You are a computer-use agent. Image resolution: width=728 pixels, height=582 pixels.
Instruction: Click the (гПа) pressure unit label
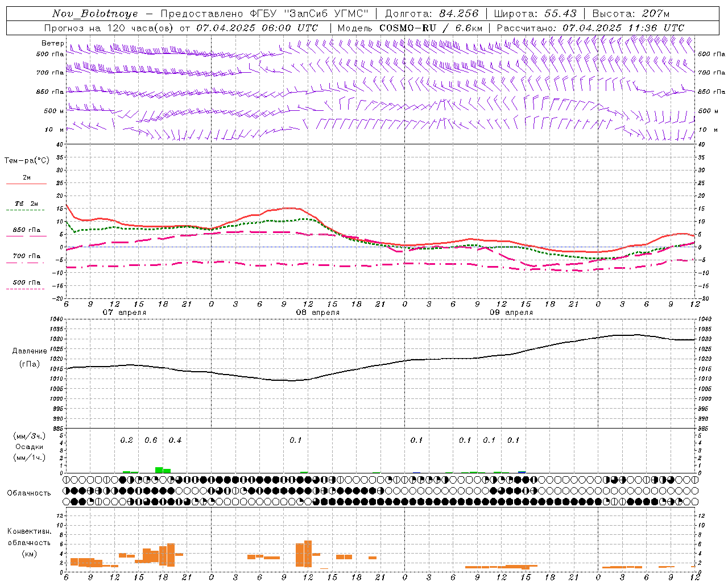pyautogui.click(x=30, y=364)
